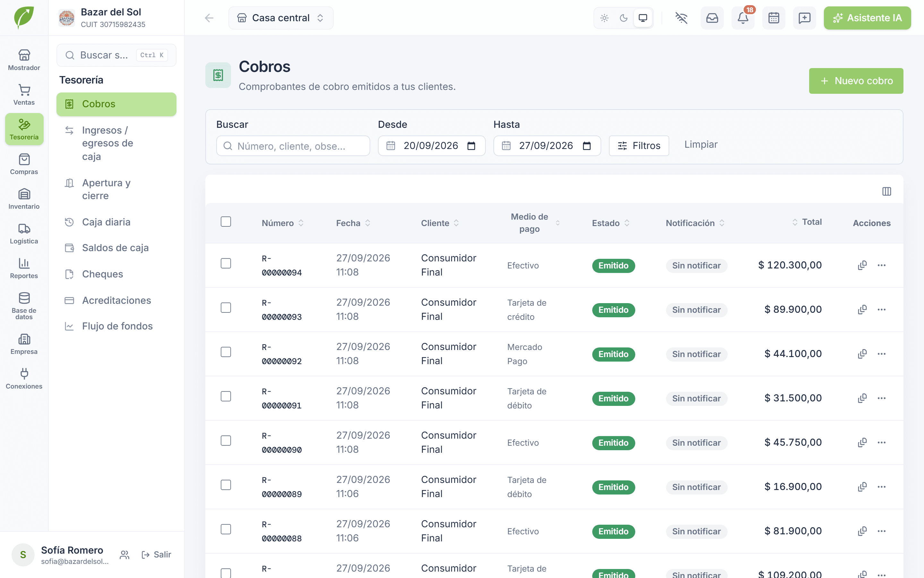Open the Reportes module
924x578 pixels.
click(24, 268)
